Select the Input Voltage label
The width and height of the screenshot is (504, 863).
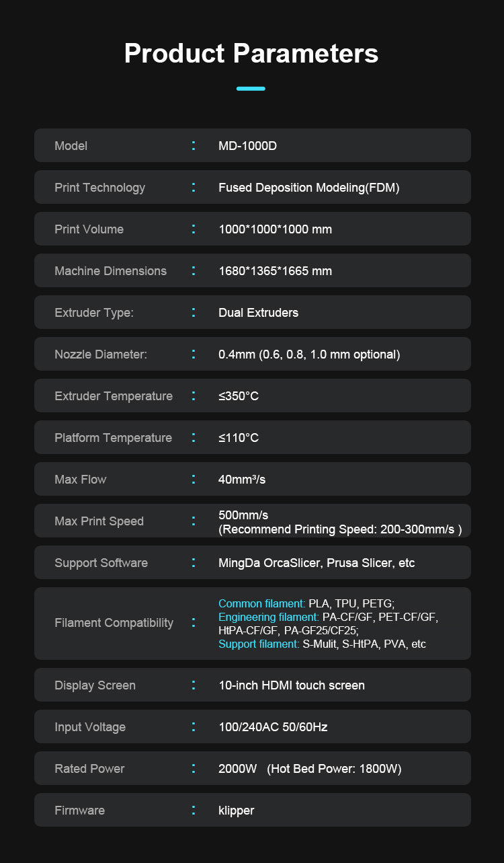click(x=90, y=727)
